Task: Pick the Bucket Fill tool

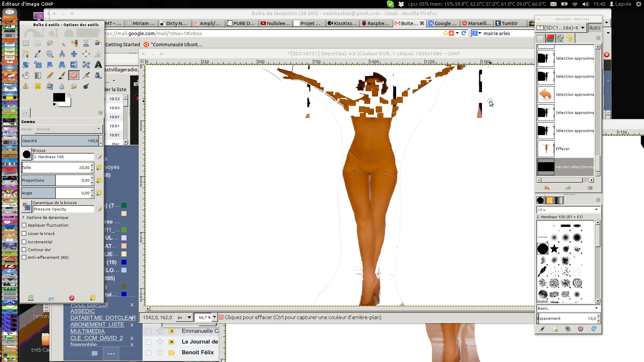Action: tap(25, 75)
